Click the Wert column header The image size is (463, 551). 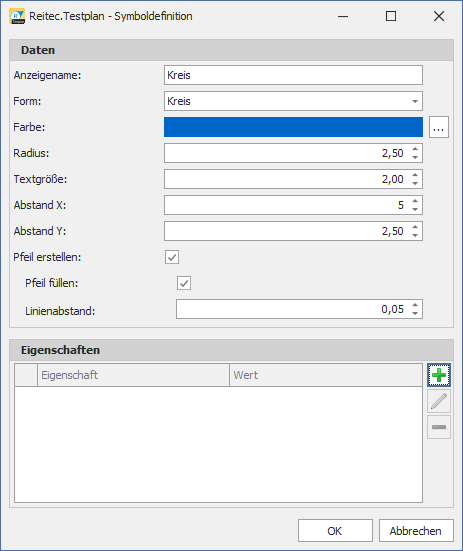coord(326,375)
